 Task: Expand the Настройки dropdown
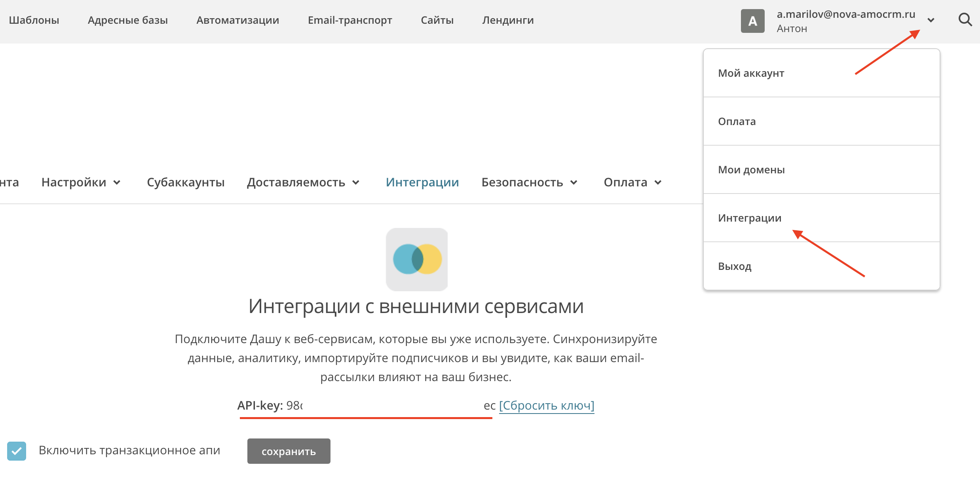coord(117,183)
